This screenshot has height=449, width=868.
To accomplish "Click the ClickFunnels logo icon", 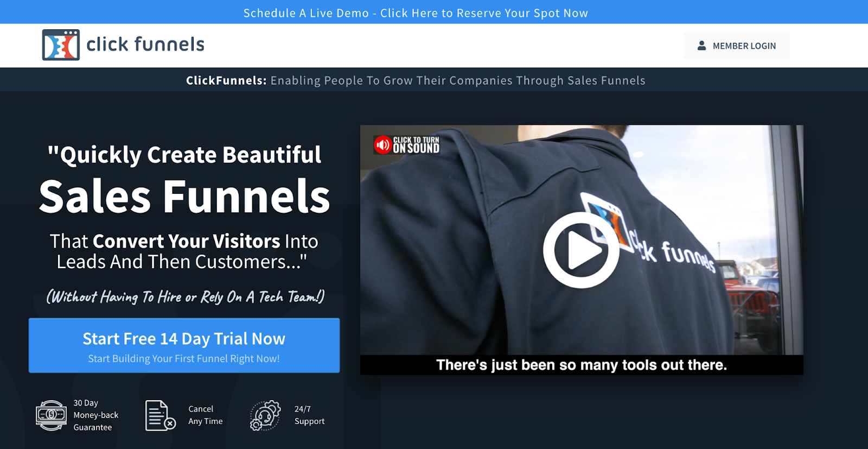I will pos(61,45).
